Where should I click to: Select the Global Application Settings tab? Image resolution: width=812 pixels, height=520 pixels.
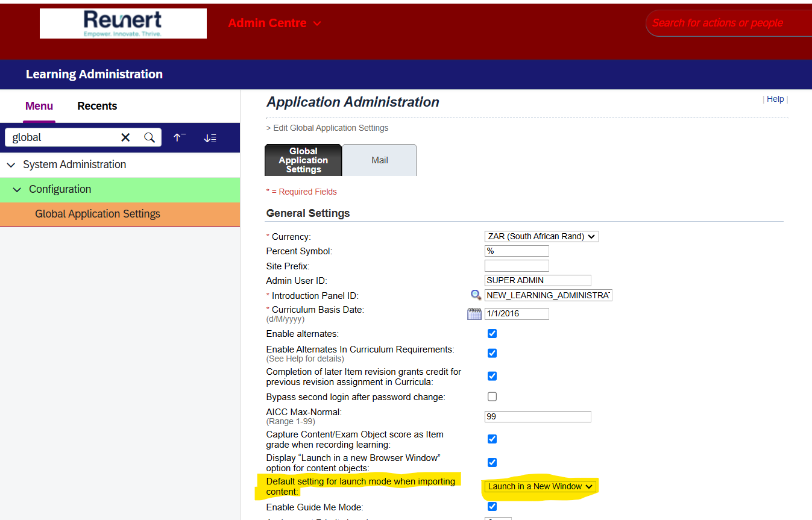303,160
